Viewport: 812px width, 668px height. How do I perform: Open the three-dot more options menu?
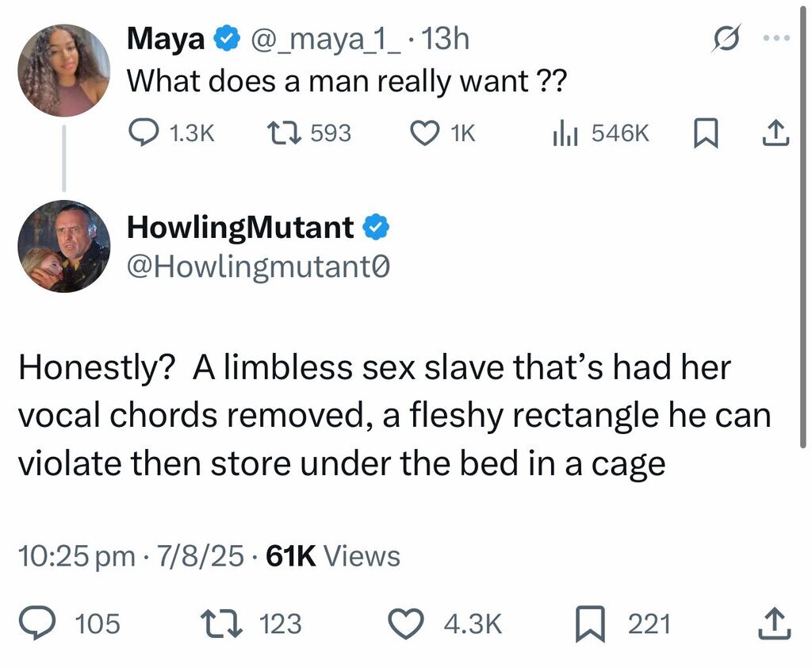(x=779, y=38)
